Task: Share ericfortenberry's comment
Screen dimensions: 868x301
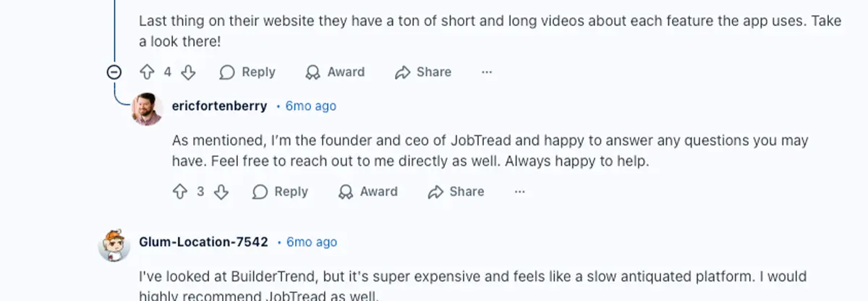Action: [456, 192]
